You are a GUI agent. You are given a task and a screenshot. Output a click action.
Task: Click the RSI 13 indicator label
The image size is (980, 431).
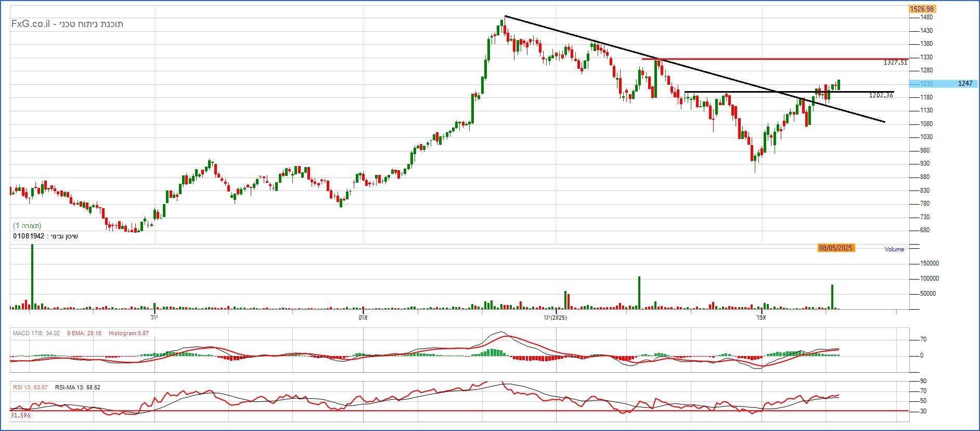30,388
